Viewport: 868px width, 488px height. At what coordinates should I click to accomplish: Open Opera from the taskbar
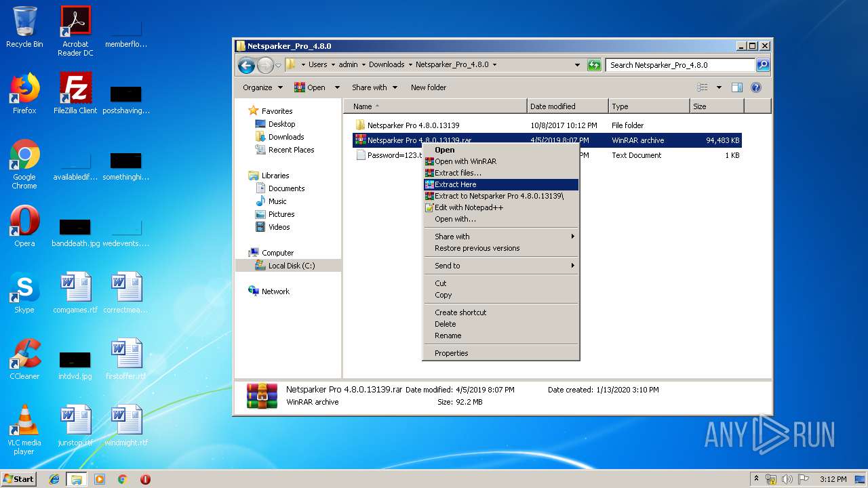tap(145, 479)
